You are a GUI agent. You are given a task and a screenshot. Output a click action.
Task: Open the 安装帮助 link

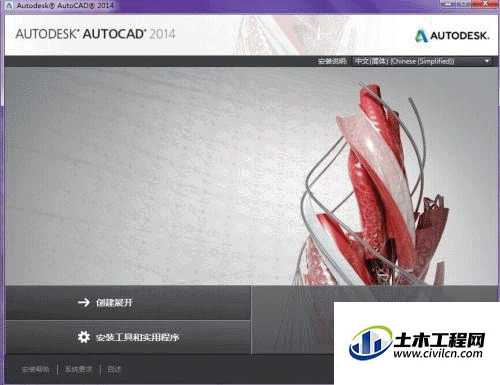35,369
